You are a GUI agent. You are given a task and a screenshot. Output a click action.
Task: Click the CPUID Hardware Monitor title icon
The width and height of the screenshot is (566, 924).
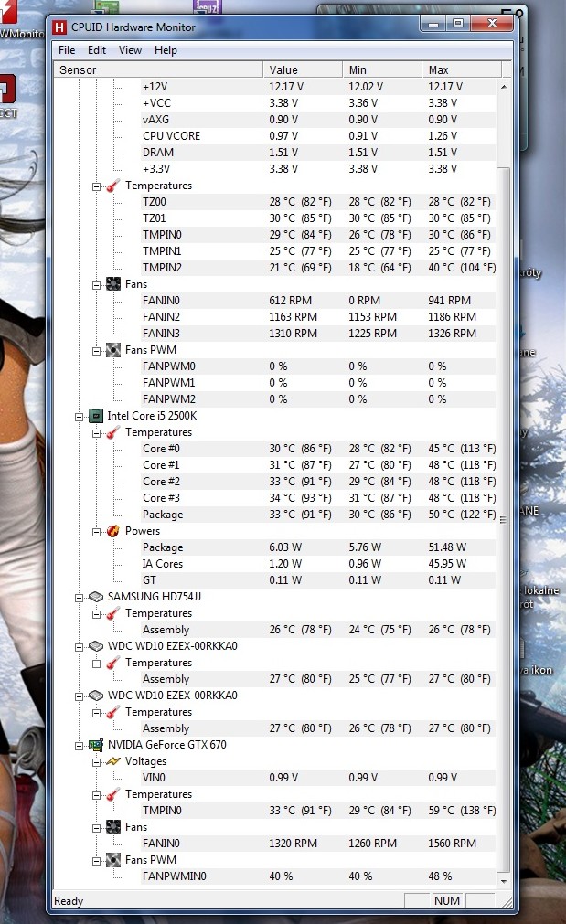pos(59,27)
